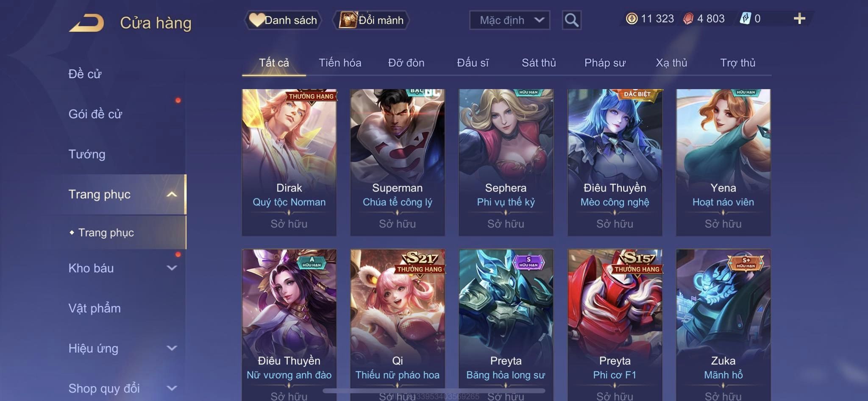Screen dimensions: 868x401
Task: Click the gold coin balance icon
Action: click(x=632, y=19)
